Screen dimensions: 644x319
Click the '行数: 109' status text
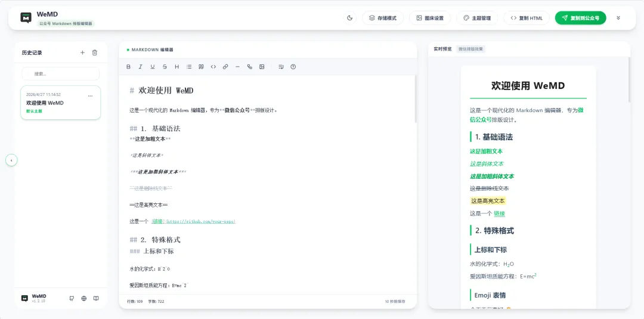click(135, 301)
